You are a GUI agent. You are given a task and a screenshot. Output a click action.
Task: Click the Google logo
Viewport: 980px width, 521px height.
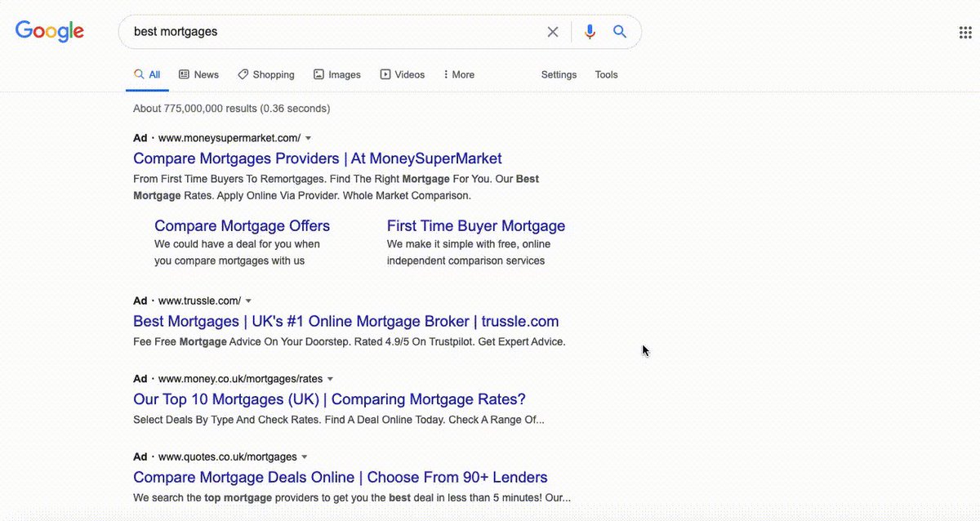click(50, 31)
